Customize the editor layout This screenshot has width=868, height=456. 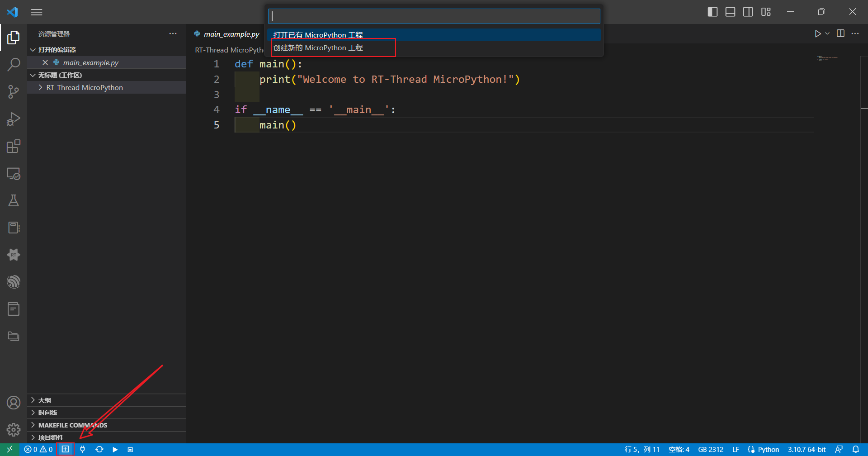tap(766, 12)
